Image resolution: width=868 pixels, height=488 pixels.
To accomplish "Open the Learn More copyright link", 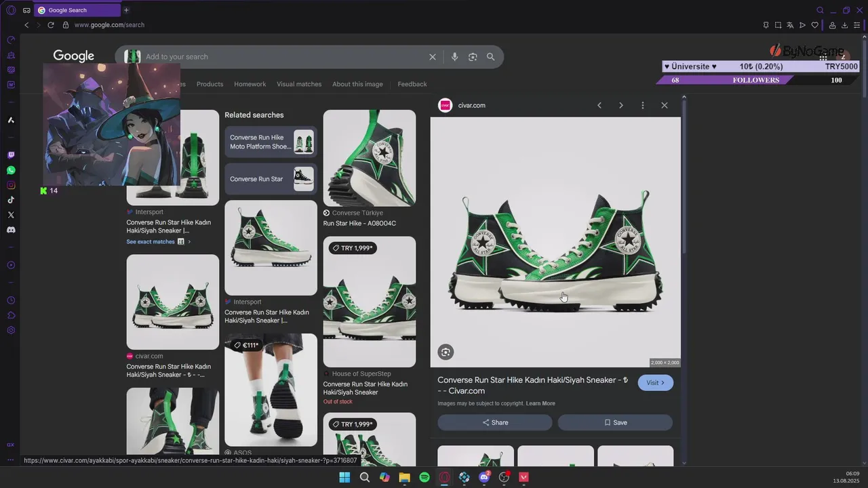I will coord(540,403).
